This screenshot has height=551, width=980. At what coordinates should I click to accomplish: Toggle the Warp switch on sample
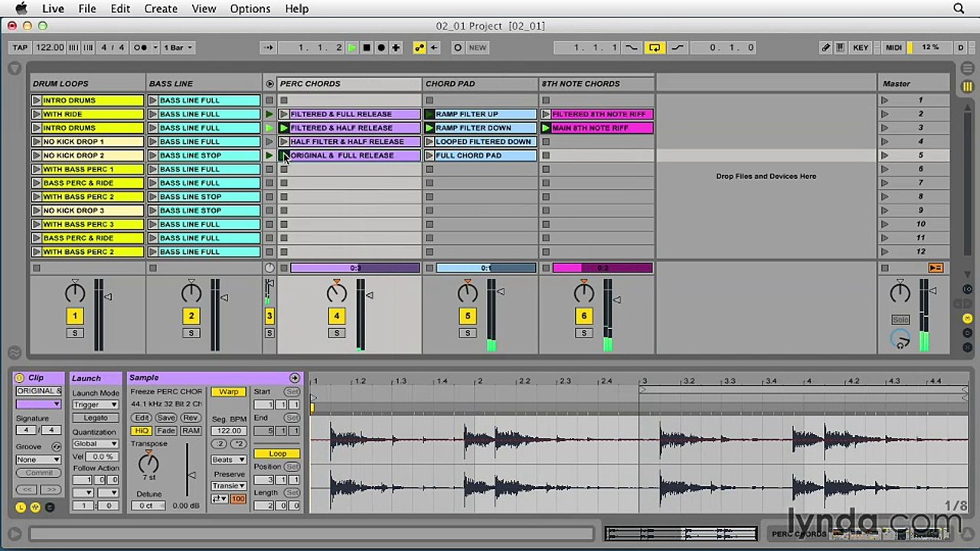coord(228,392)
